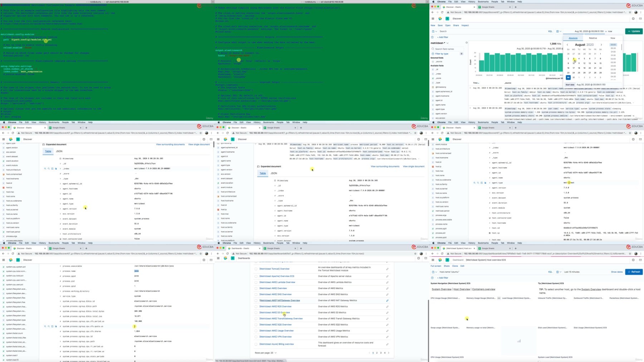Select Absolute tab in date picker
Screen dimensions: 644x362
coord(573,38)
